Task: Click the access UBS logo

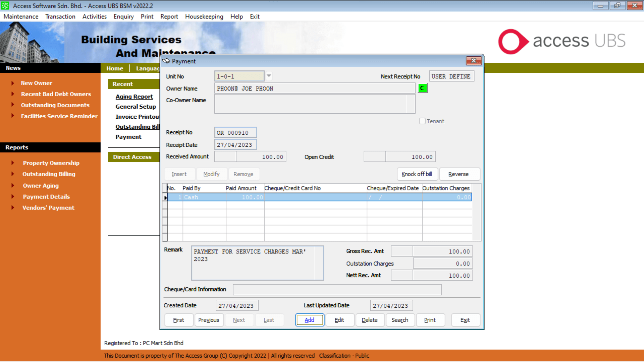Action: (x=561, y=41)
